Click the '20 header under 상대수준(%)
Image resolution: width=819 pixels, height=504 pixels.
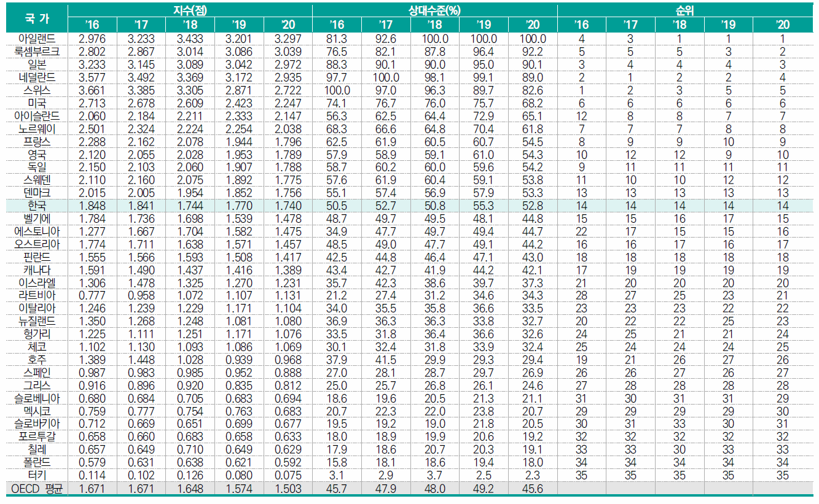[x=533, y=25]
